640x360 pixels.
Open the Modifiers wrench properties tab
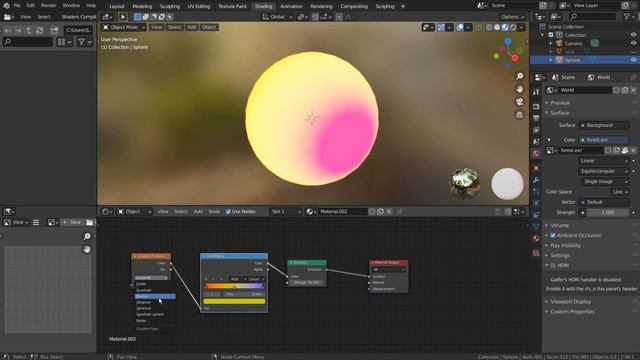point(536,180)
